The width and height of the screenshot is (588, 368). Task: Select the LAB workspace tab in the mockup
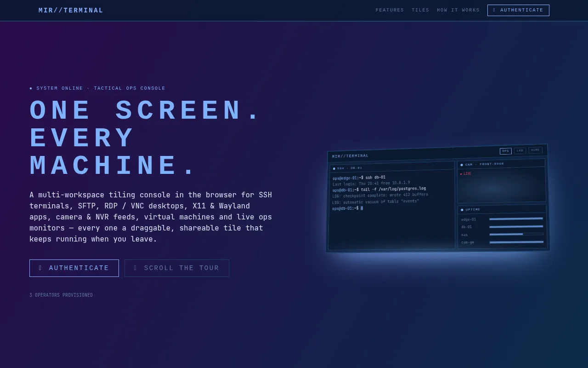click(x=520, y=150)
